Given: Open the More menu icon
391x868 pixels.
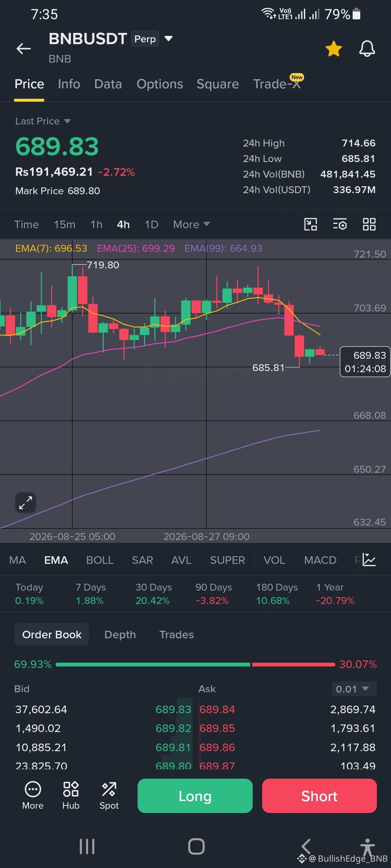Looking at the screenshot, I should point(33,795).
